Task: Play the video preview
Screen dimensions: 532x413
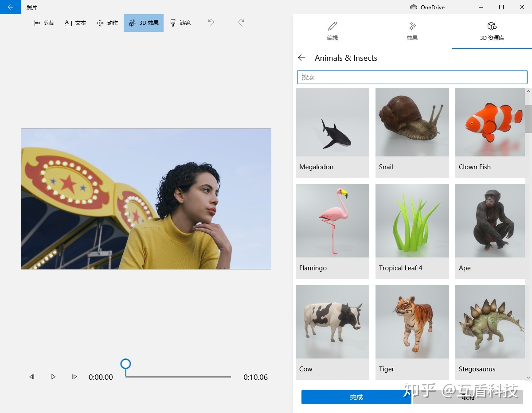Action: [53, 377]
